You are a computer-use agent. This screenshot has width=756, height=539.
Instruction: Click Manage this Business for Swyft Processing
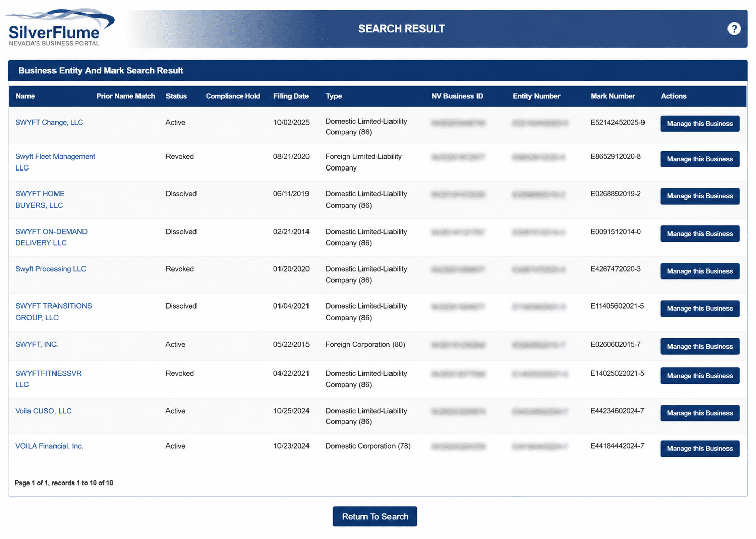point(700,271)
